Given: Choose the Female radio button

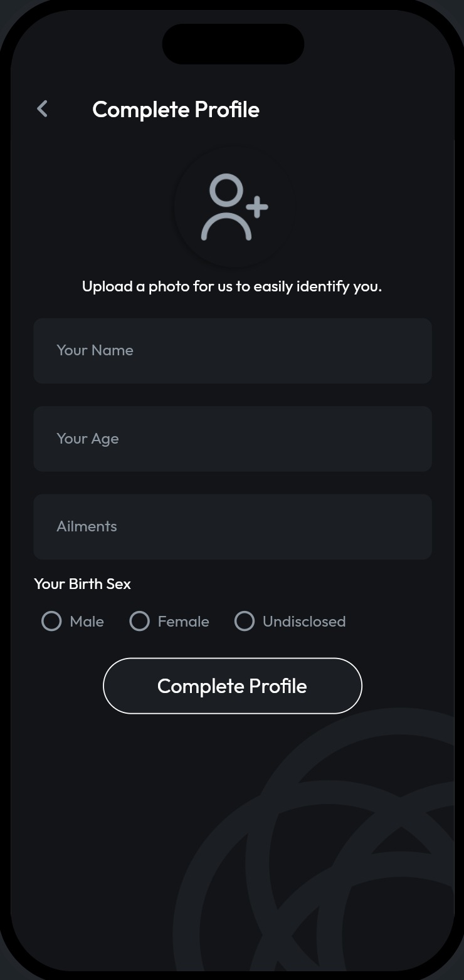Looking at the screenshot, I should pos(139,622).
